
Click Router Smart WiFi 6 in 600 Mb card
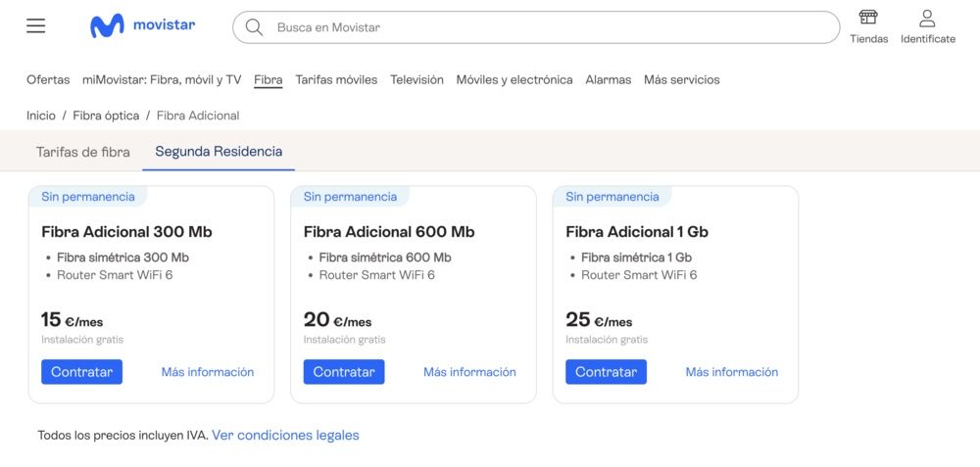pos(377,275)
